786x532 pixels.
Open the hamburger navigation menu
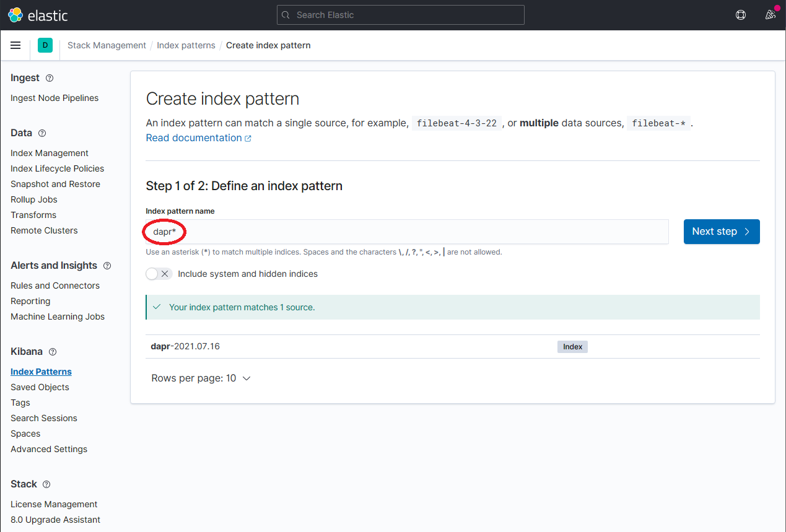[x=15, y=45]
